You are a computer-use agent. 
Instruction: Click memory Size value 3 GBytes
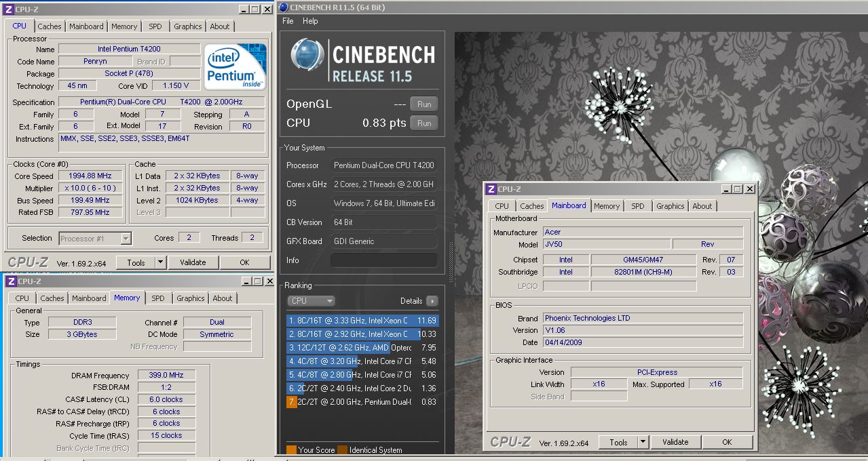81,334
